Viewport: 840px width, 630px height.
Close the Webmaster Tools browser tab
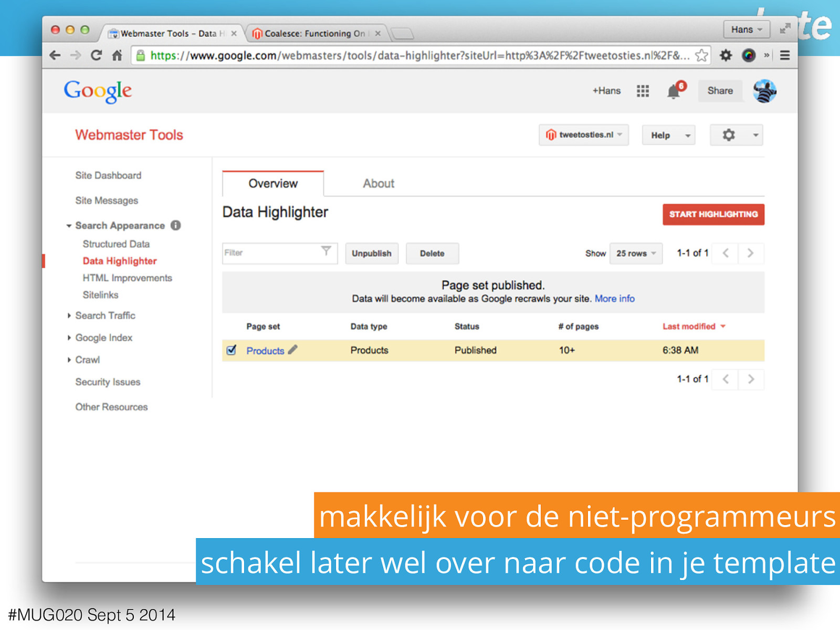point(234,34)
